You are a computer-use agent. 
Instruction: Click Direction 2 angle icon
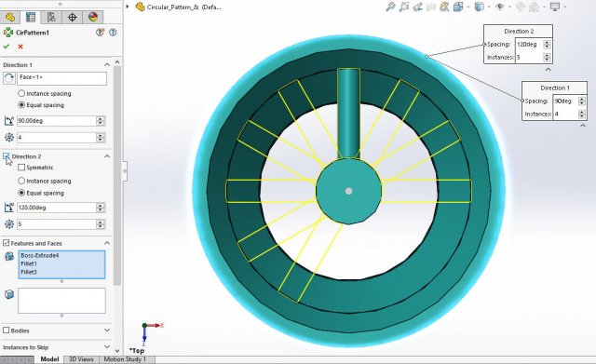(x=9, y=208)
